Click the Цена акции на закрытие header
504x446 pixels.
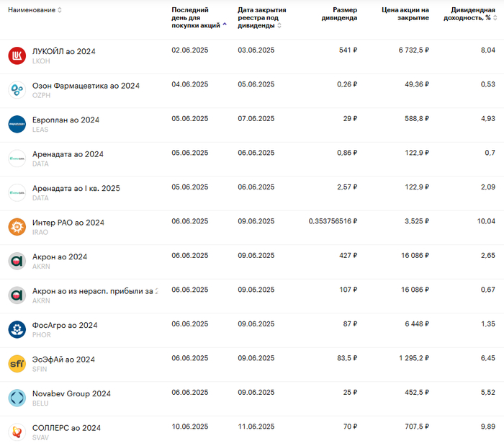tap(405, 14)
